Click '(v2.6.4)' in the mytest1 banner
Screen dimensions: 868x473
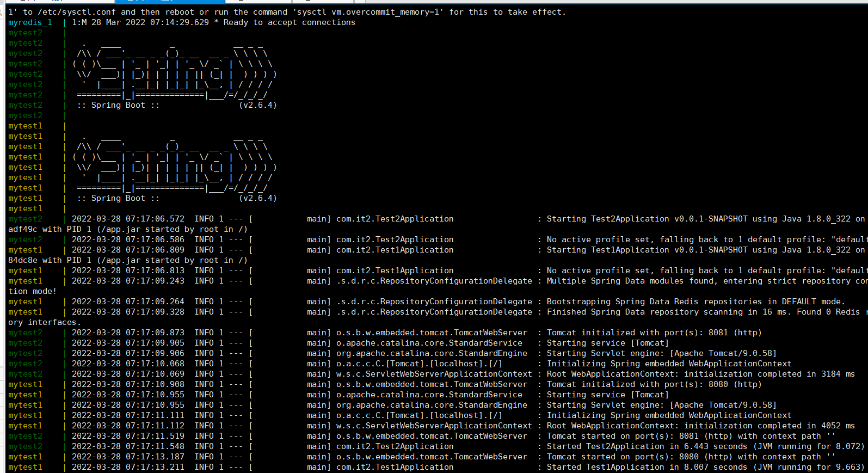(x=257, y=198)
